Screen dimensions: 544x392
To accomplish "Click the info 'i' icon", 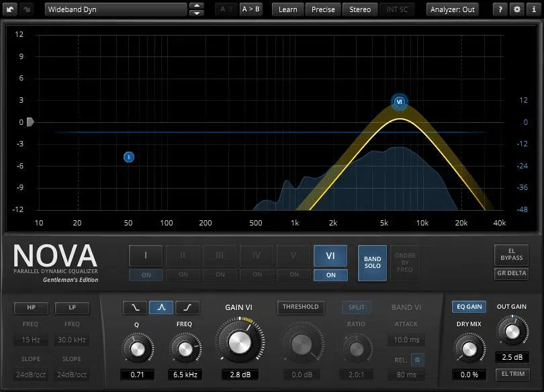I will click(x=533, y=9).
